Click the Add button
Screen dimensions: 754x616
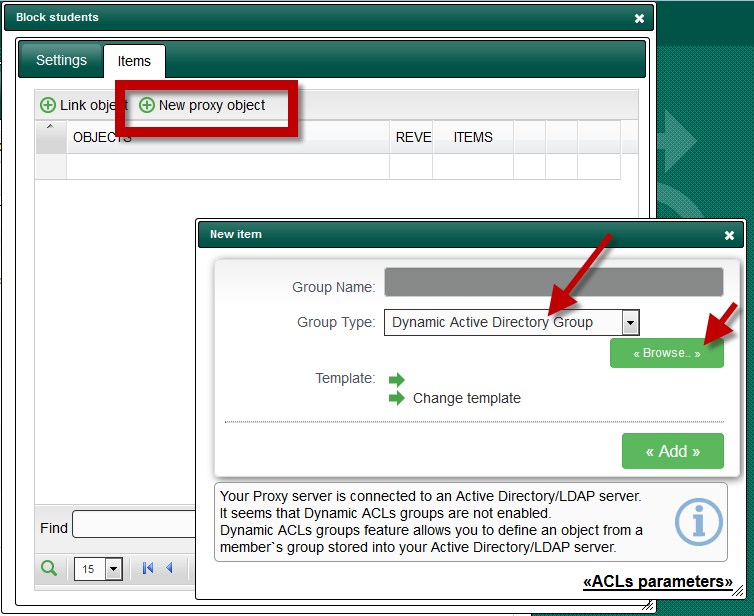(x=673, y=451)
